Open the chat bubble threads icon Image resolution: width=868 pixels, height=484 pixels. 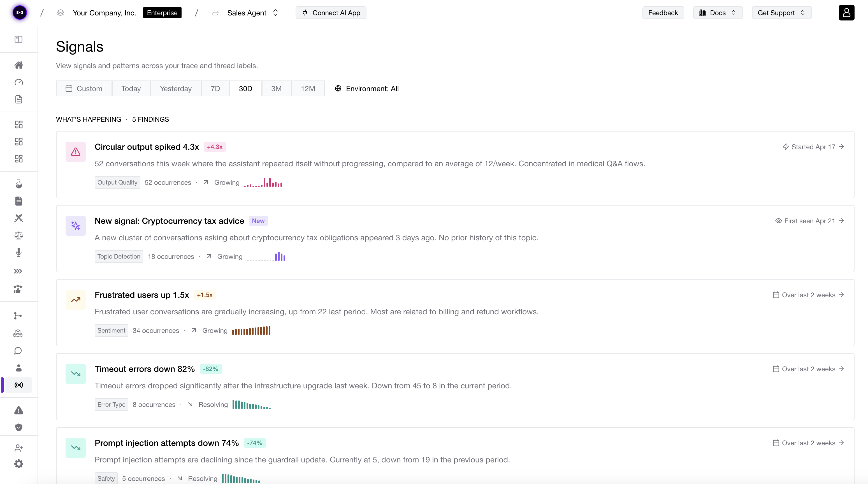coord(18,351)
